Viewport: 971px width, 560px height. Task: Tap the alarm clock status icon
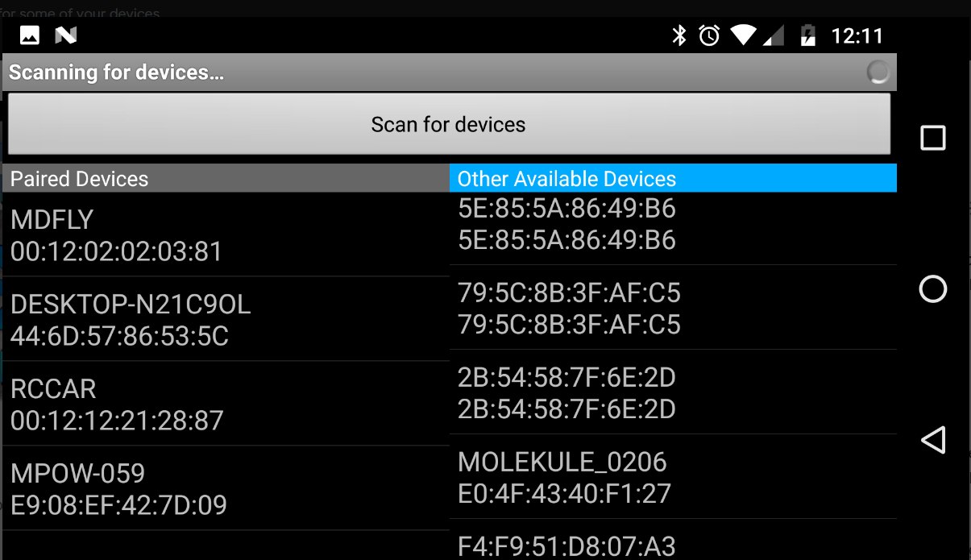pyautogui.click(x=708, y=35)
